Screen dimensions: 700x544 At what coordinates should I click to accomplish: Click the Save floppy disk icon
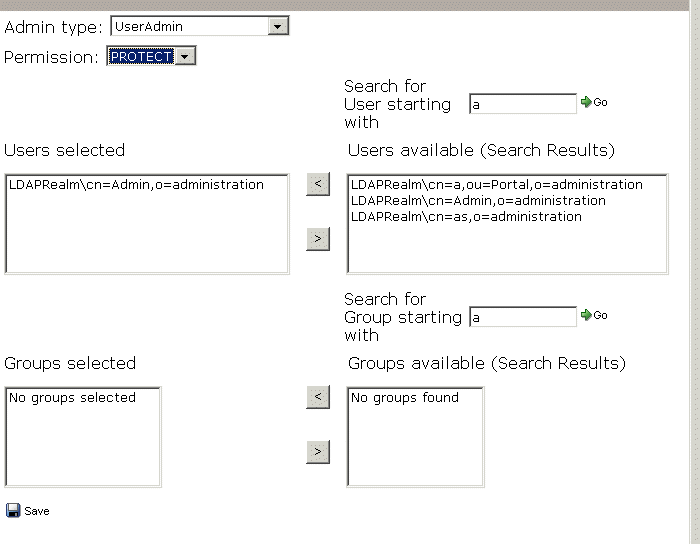pyautogui.click(x=13, y=511)
